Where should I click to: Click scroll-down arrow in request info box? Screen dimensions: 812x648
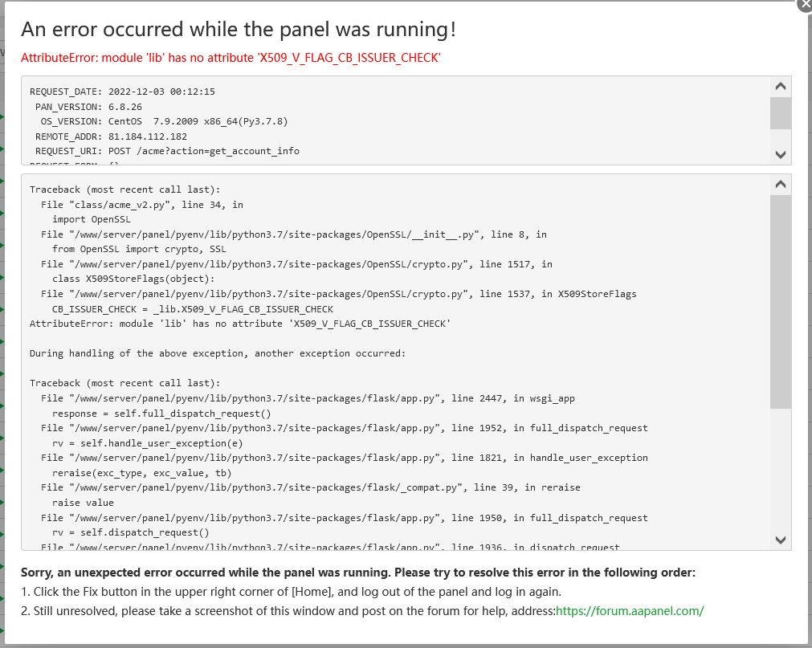coord(780,154)
